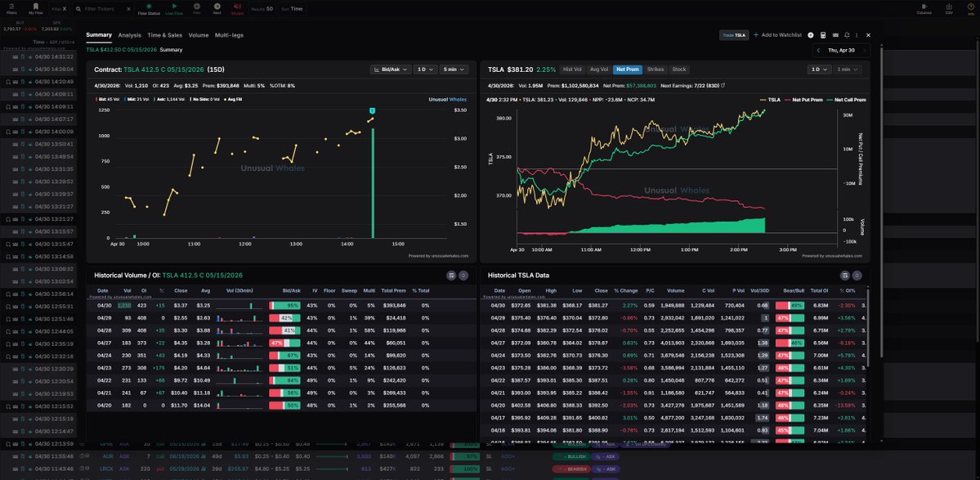
Task: Go to Next flow page
Action: click(217, 8)
